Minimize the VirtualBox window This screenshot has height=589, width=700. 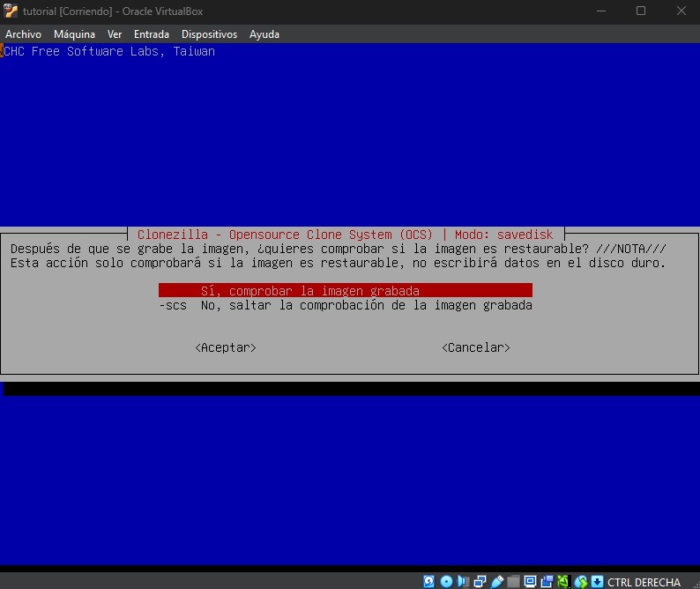(601, 11)
